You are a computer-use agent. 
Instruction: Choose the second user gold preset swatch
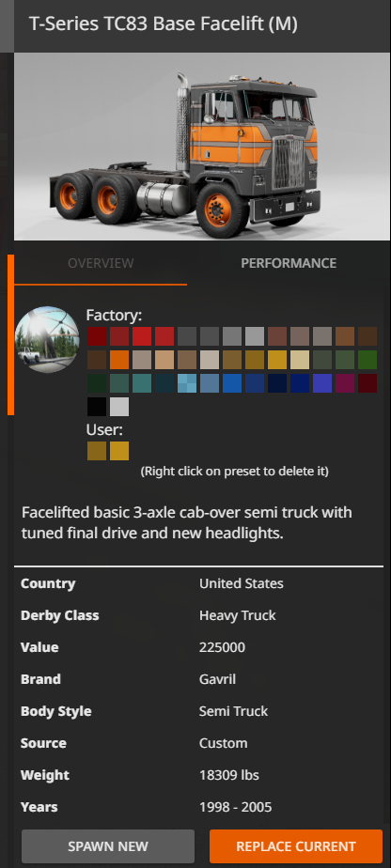(119, 451)
